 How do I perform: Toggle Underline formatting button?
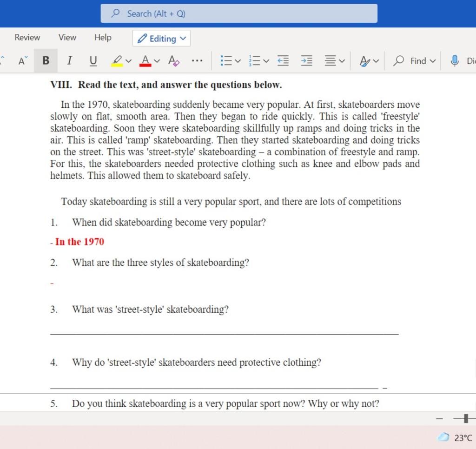click(93, 61)
